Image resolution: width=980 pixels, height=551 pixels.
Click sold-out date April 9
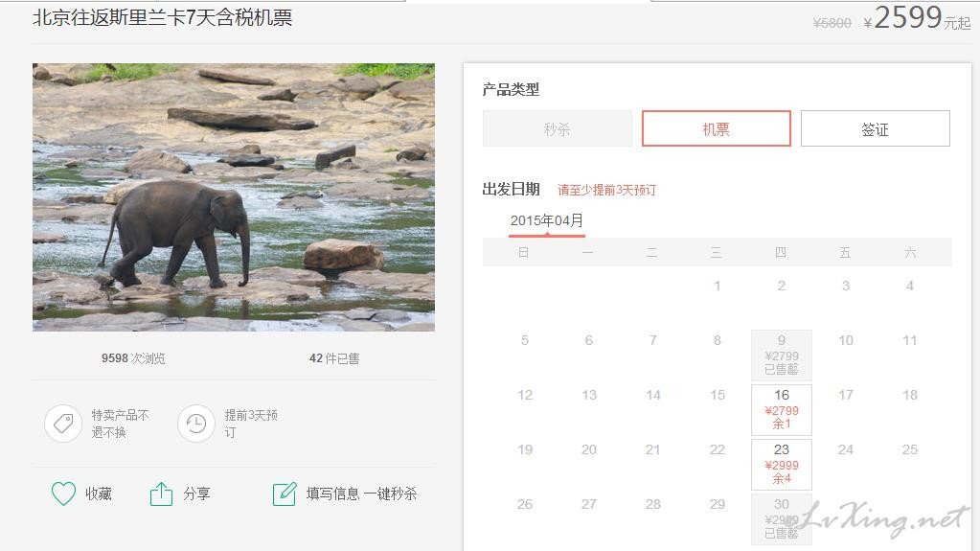pos(782,356)
